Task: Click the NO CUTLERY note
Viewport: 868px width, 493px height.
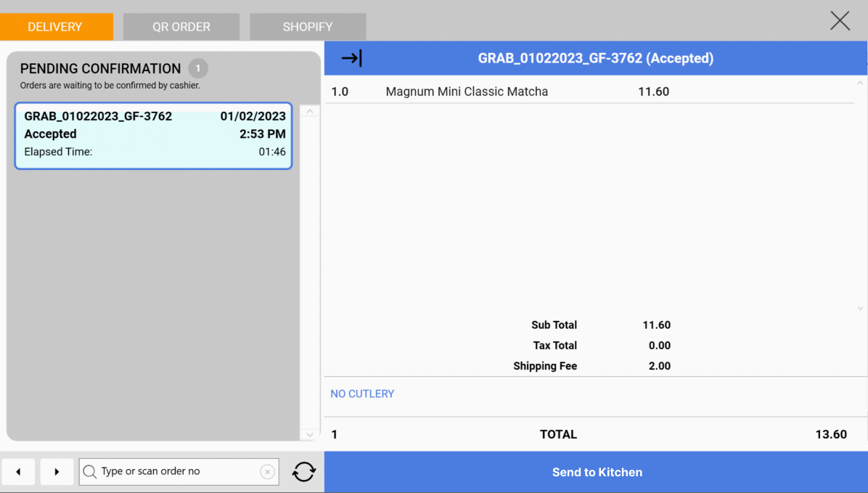Action: 362,394
